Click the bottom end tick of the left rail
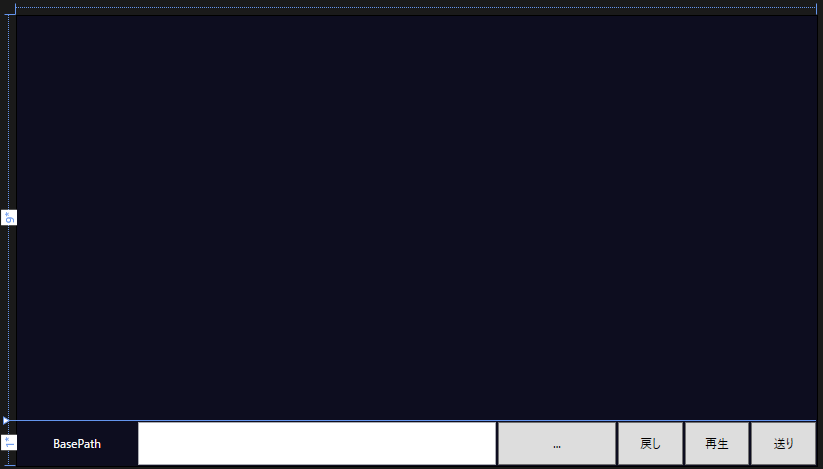 coord(9,465)
